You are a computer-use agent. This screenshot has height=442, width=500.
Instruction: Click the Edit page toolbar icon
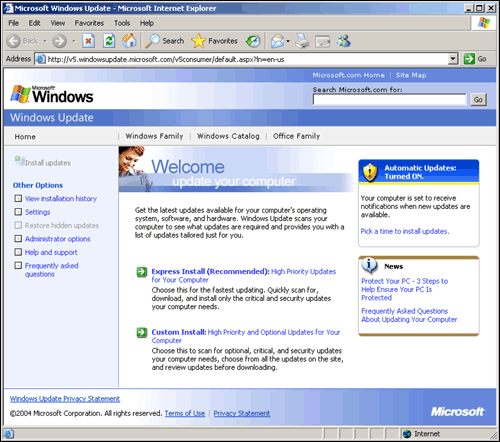[x=322, y=41]
